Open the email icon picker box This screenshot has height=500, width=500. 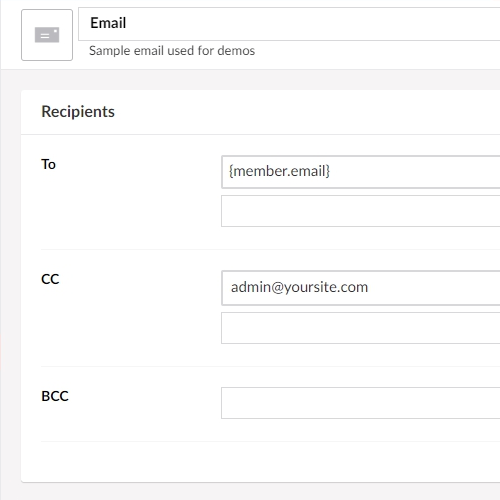(x=47, y=35)
